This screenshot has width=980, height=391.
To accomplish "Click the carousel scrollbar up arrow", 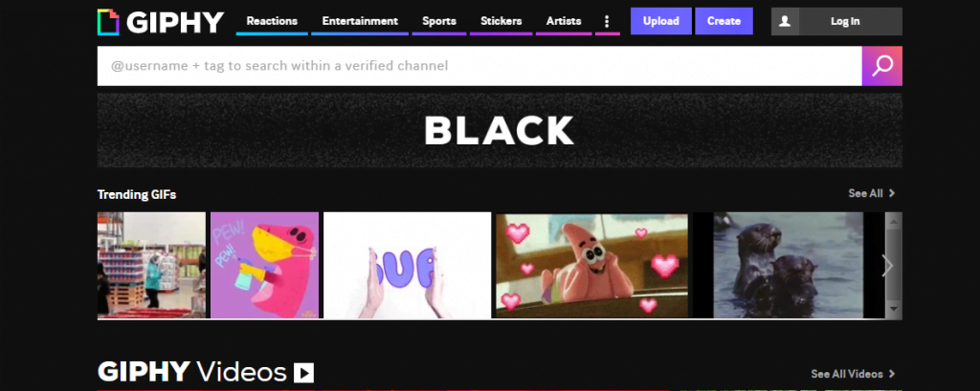I will [x=893, y=221].
